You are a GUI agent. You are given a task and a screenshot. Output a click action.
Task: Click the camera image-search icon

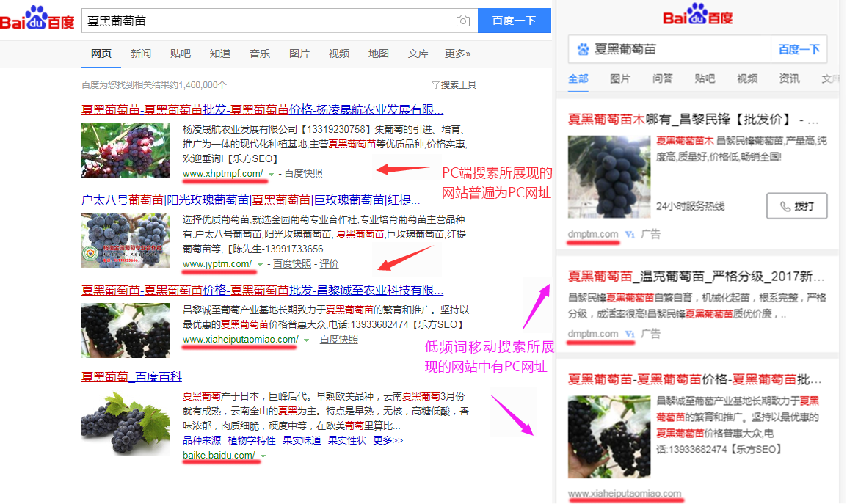click(x=463, y=21)
